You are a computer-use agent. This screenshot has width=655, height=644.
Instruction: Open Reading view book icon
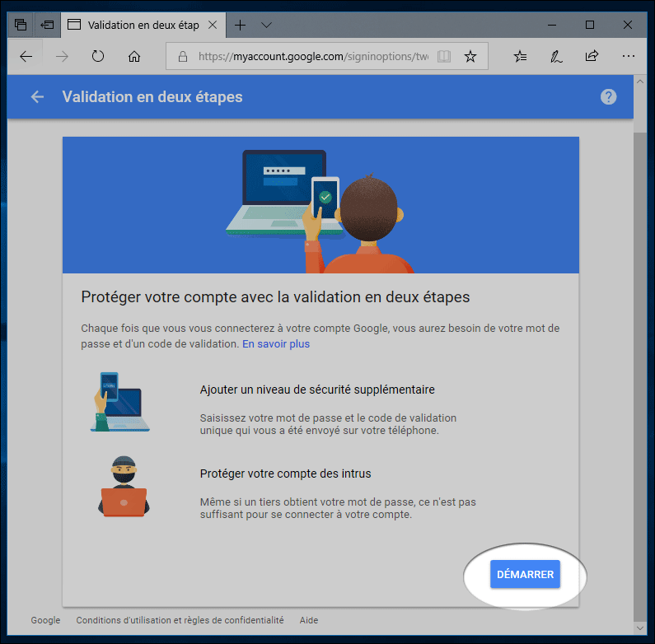[x=443, y=56]
